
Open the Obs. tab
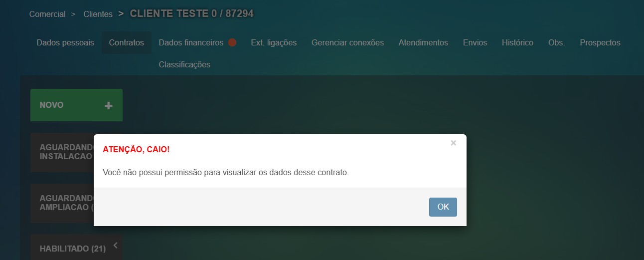(557, 43)
